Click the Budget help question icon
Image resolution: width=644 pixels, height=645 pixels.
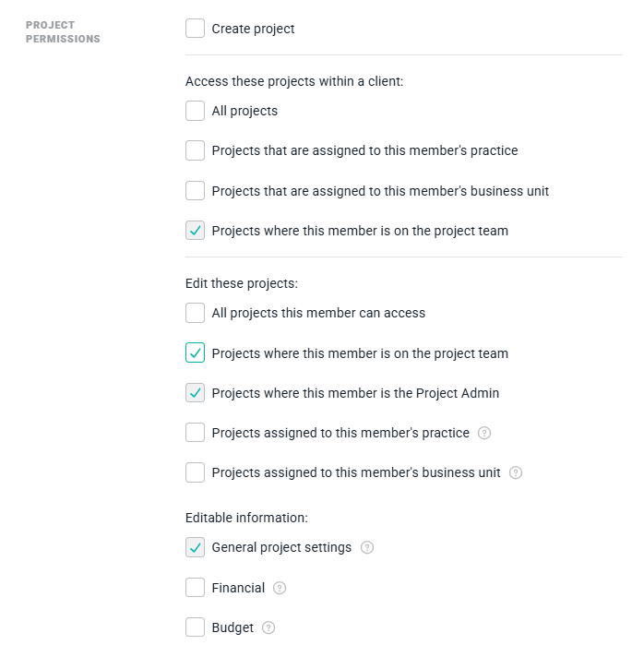point(268,627)
